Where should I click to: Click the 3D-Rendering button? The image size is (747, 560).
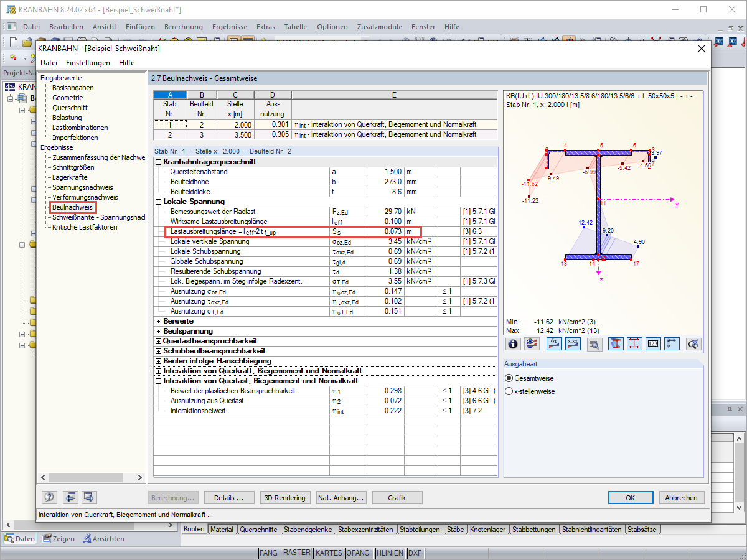pos(285,498)
